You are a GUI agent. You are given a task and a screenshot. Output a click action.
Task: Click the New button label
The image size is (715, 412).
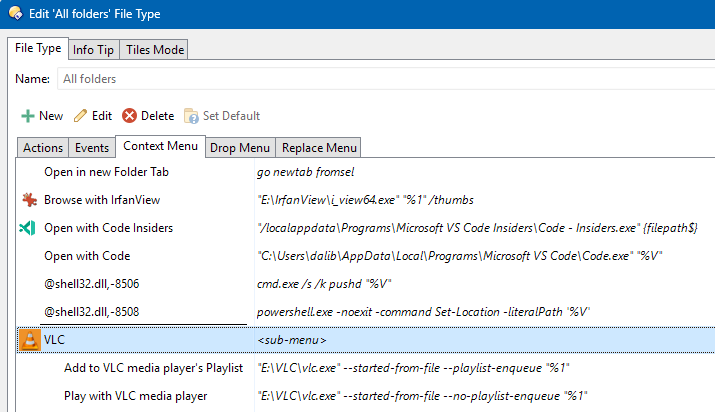(x=51, y=116)
